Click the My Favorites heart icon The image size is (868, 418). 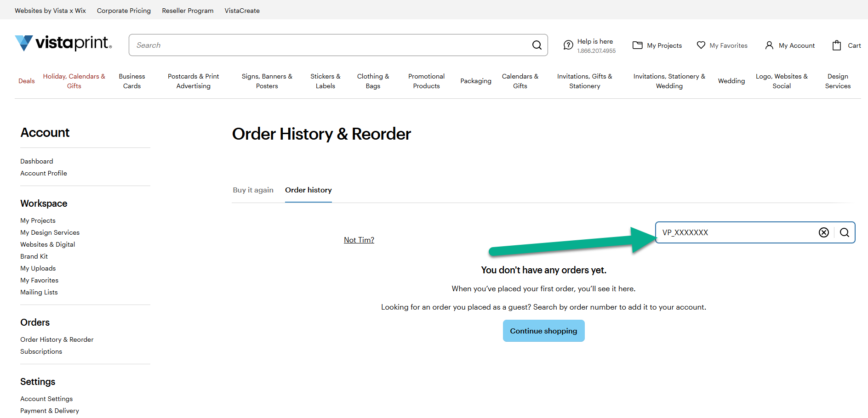(x=701, y=45)
